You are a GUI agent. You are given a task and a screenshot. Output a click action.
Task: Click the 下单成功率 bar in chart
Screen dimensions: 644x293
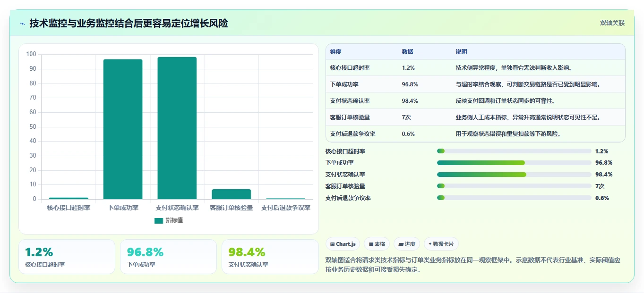coord(123,129)
